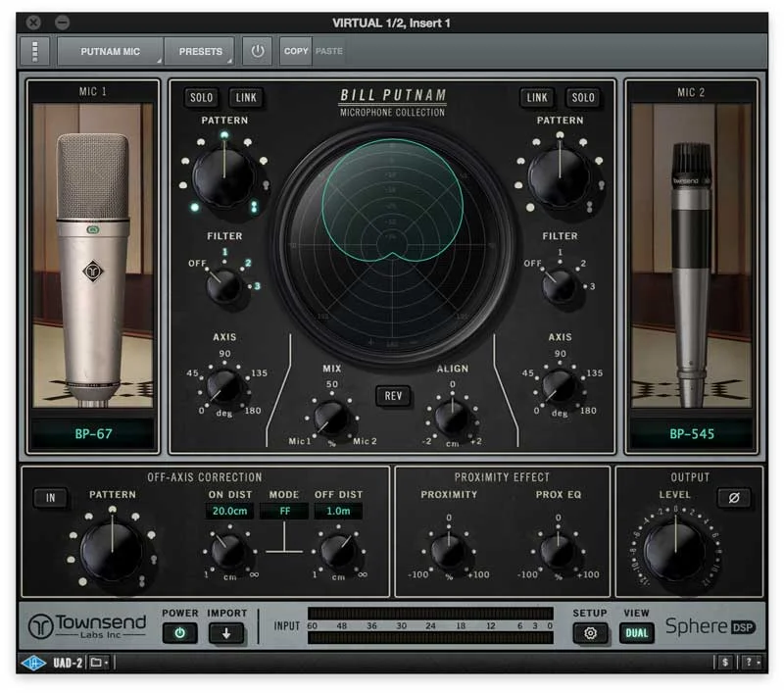Click the Mic 1 PATTERN knob
The height and width of the screenshot is (693, 784).
point(223,176)
